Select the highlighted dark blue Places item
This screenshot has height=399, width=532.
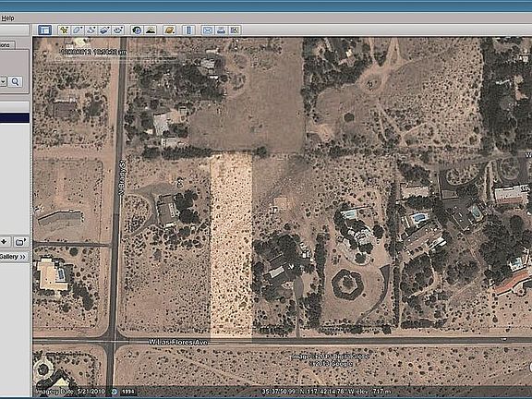[x=15, y=118]
